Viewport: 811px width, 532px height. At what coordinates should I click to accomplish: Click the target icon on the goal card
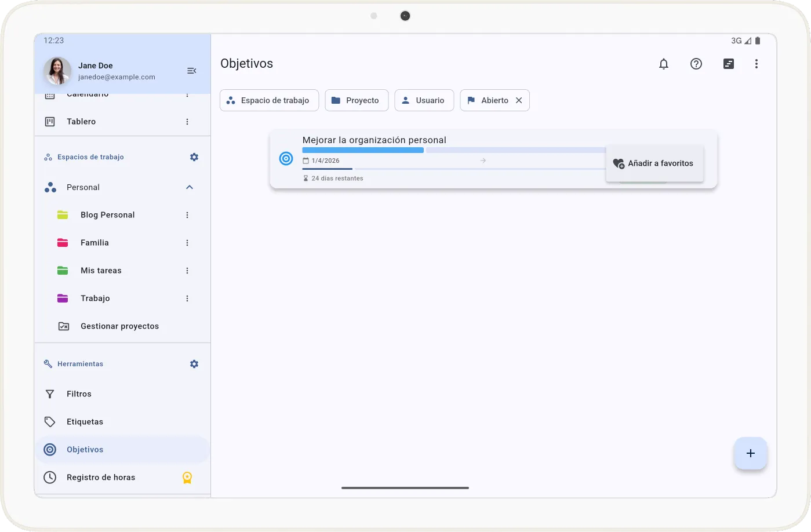pos(286,158)
